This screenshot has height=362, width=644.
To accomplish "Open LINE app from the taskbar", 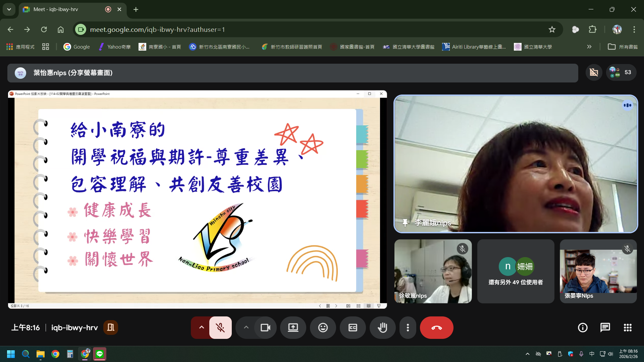I will coord(100,354).
